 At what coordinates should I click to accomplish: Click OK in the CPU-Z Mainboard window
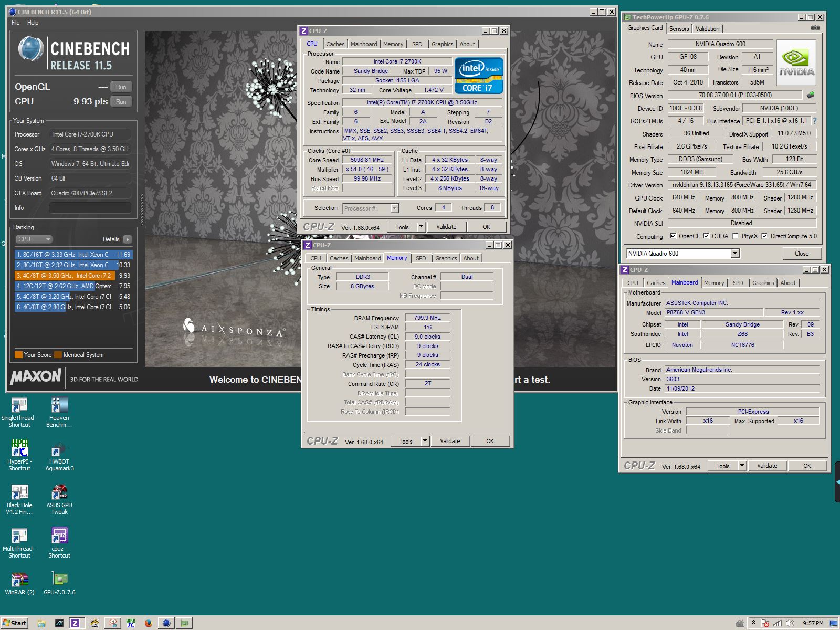(807, 466)
